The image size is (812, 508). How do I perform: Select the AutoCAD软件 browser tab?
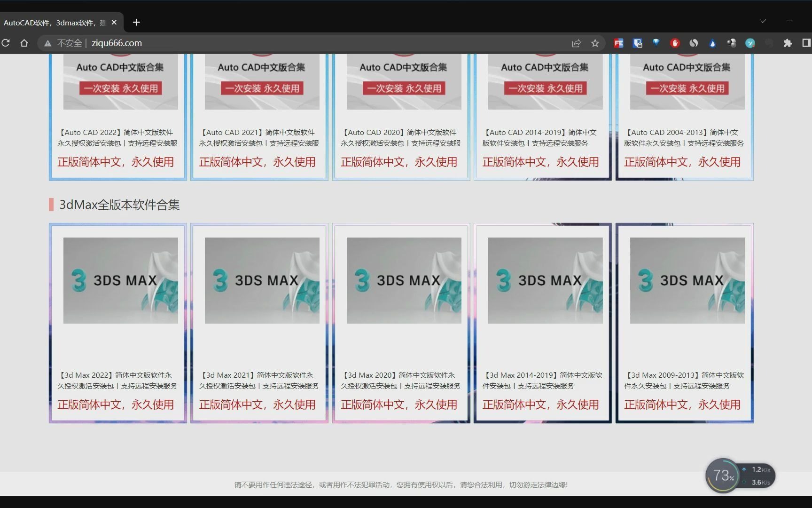pos(56,22)
